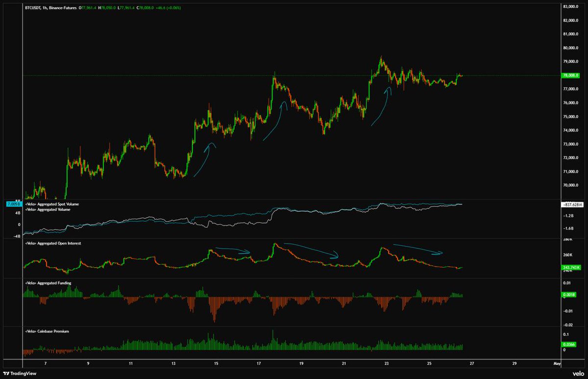Click the May label on the time axis
This screenshot has height=379, width=588.
click(x=557, y=364)
